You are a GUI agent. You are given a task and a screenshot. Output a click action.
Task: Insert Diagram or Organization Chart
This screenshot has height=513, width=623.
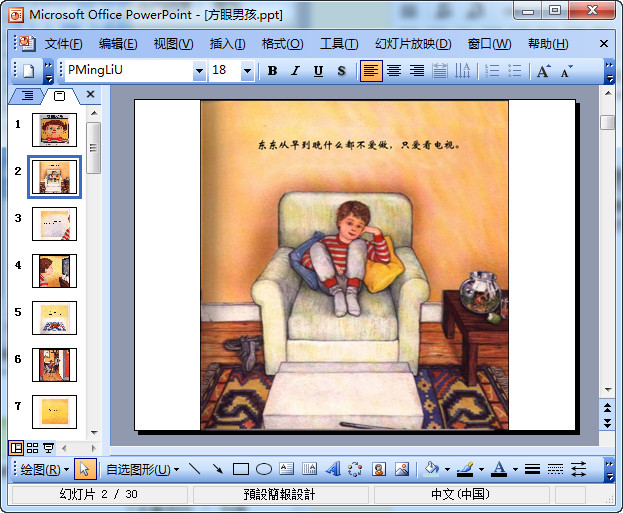(355, 469)
